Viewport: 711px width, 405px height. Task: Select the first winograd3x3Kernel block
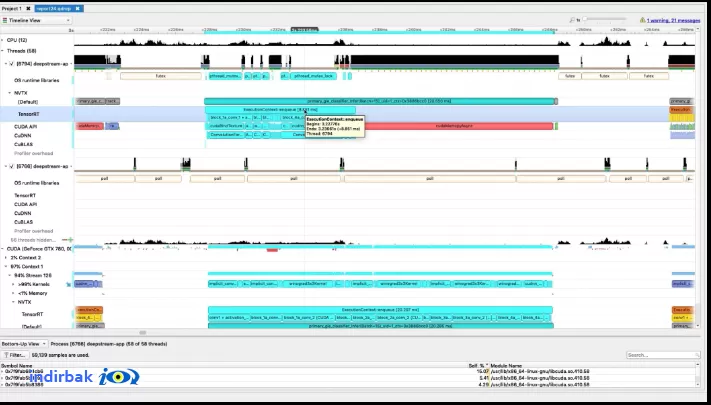pyautogui.click(x=307, y=284)
